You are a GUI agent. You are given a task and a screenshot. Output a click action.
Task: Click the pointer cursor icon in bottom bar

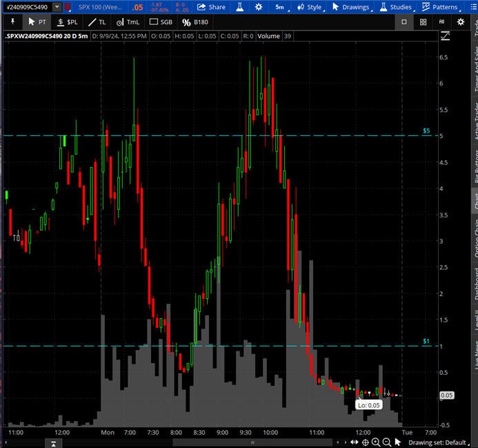pos(397,442)
